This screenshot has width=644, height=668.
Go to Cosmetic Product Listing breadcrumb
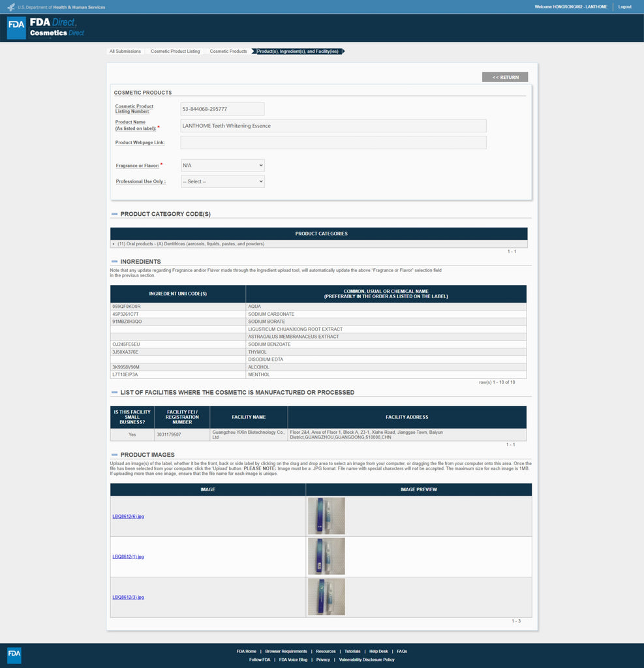pyautogui.click(x=175, y=52)
